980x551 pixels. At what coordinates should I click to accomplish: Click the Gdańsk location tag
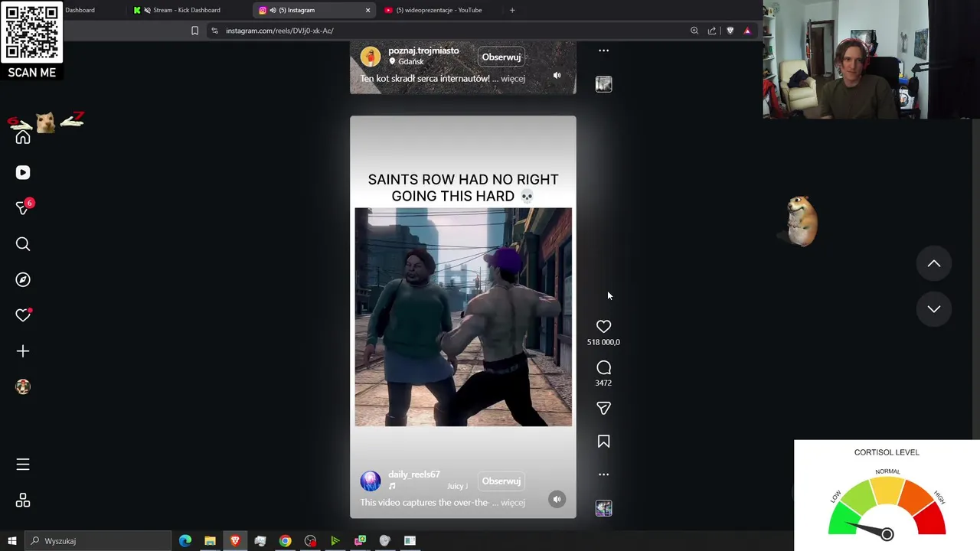point(410,62)
